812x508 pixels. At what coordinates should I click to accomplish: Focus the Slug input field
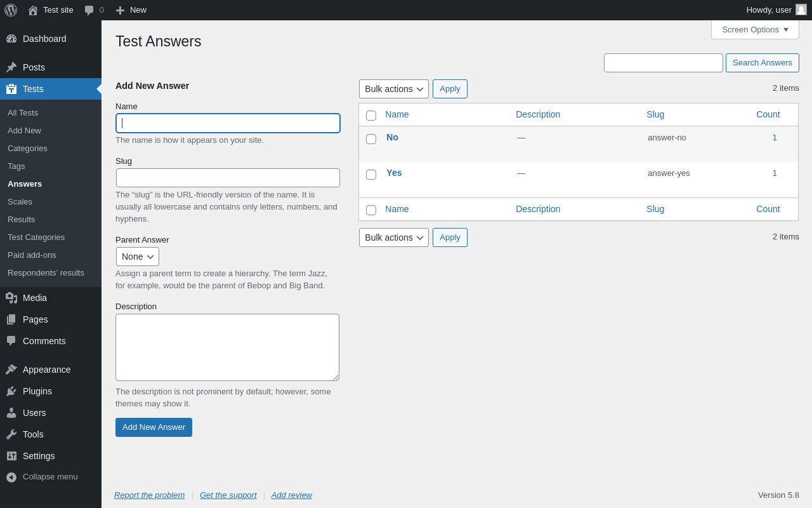pyautogui.click(x=228, y=178)
